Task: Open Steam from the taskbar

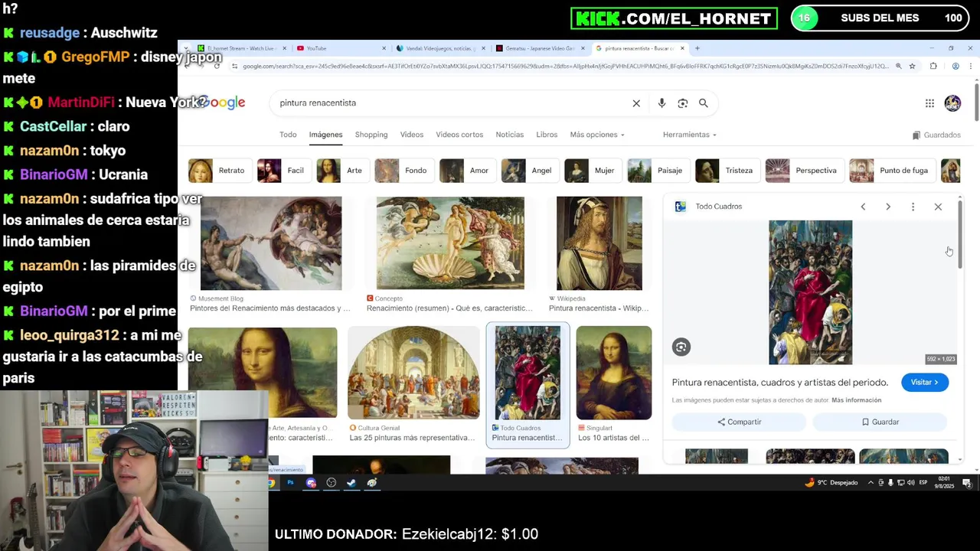Action: pyautogui.click(x=351, y=483)
